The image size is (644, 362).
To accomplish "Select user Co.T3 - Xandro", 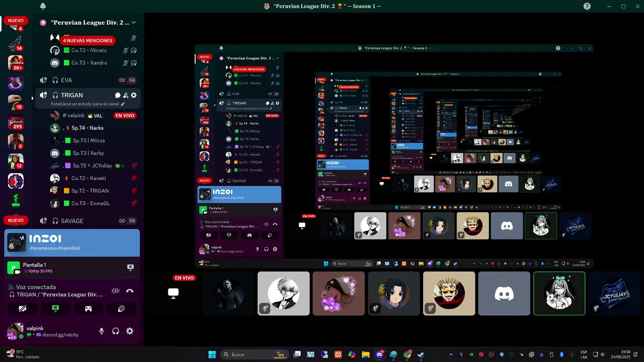I will (x=94, y=63).
